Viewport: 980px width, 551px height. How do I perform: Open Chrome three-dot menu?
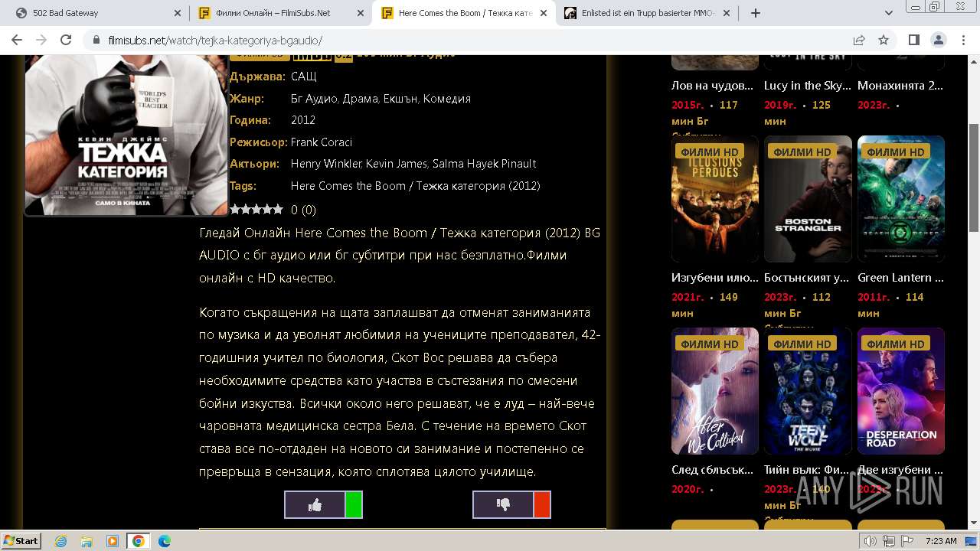tap(962, 40)
